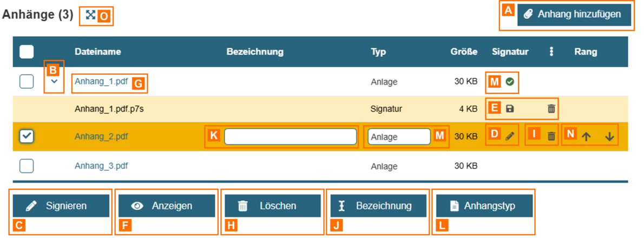Save the Anhang_1.pdf.p7s signature file
Screen dimensions: 644x238
[x=510, y=109]
